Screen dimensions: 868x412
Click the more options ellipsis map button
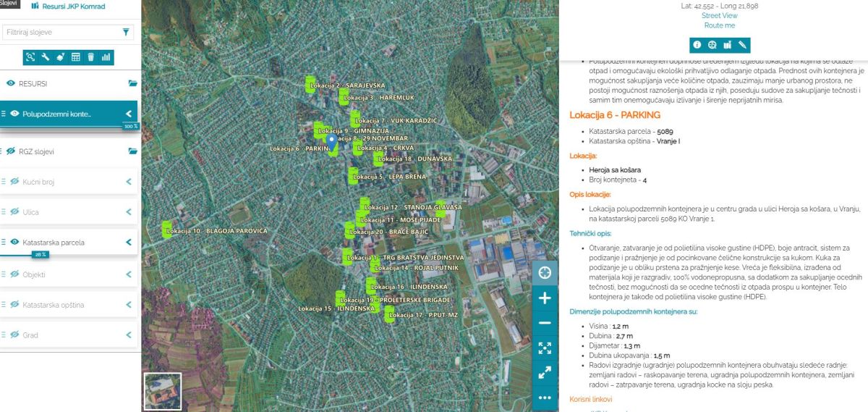coord(545,397)
